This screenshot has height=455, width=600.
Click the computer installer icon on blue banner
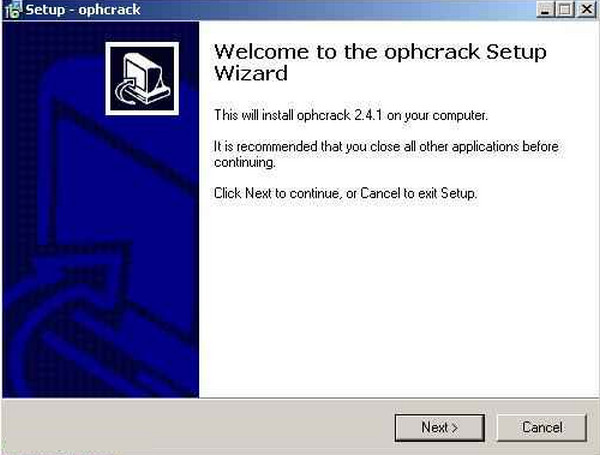pyautogui.click(x=142, y=78)
